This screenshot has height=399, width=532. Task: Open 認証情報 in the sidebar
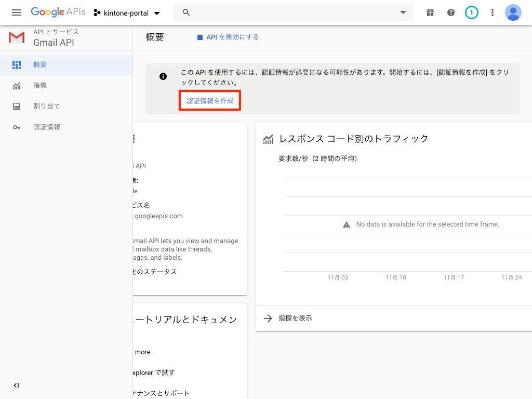pyautogui.click(x=46, y=127)
